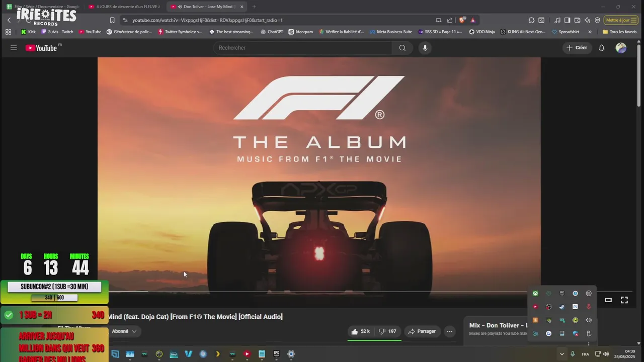The width and height of the screenshot is (644, 362).
Task: Focus the Rechercher search field
Action: (302, 48)
